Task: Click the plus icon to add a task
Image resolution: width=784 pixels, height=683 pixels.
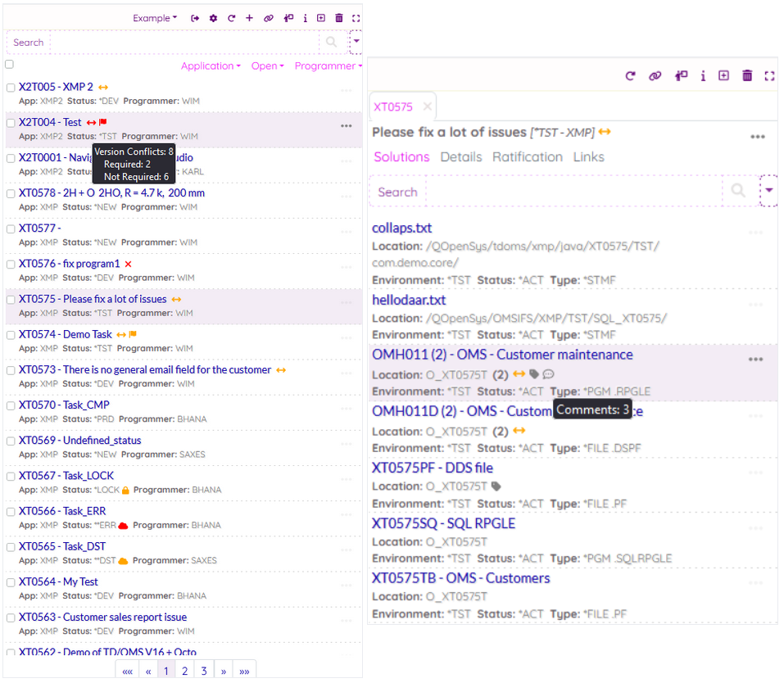Action: [x=249, y=18]
